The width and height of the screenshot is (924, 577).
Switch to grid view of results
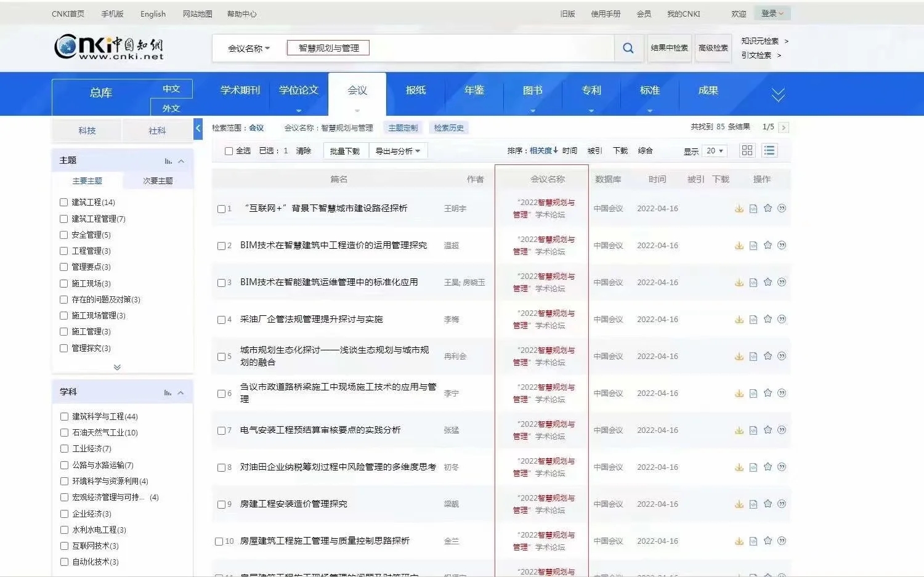[747, 150]
